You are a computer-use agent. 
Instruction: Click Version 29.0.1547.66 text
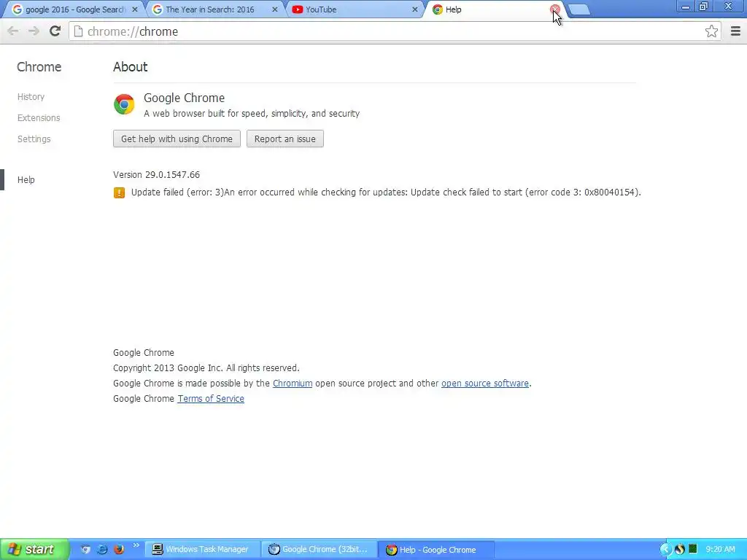[x=156, y=175]
